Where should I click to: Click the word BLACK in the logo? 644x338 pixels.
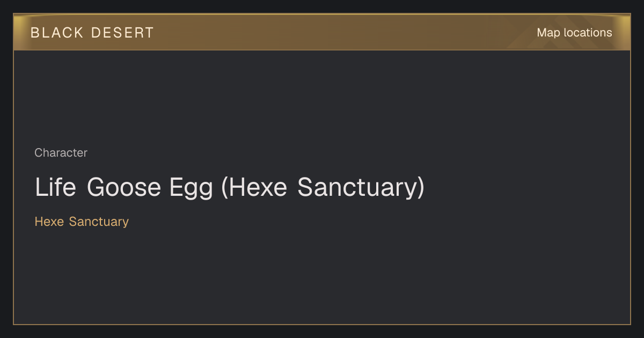click(x=57, y=33)
